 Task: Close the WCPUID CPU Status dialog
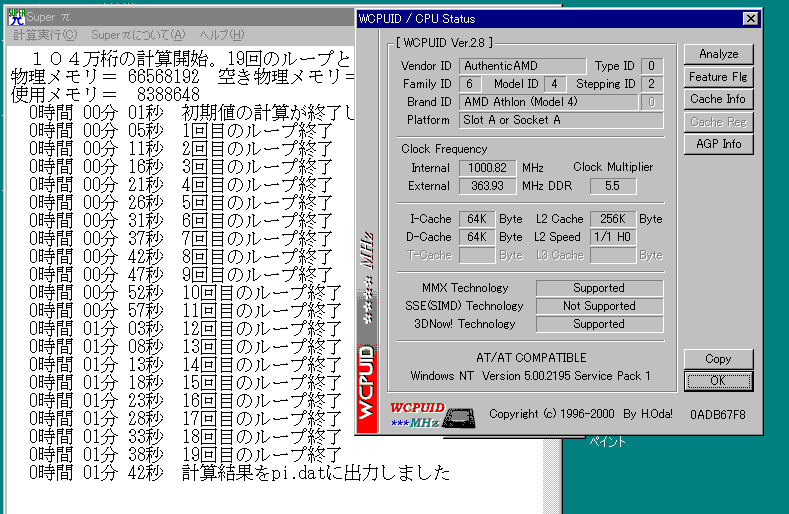pos(750,19)
